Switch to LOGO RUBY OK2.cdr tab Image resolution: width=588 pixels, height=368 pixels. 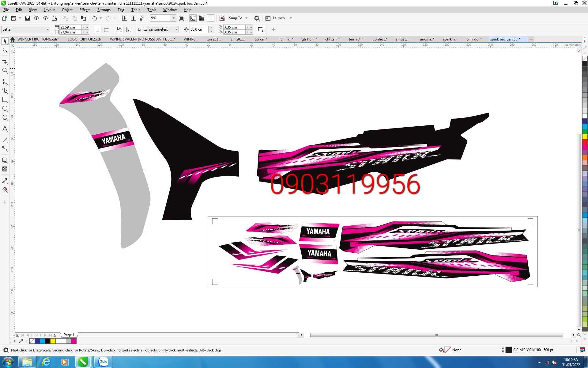tap(85, 39)
